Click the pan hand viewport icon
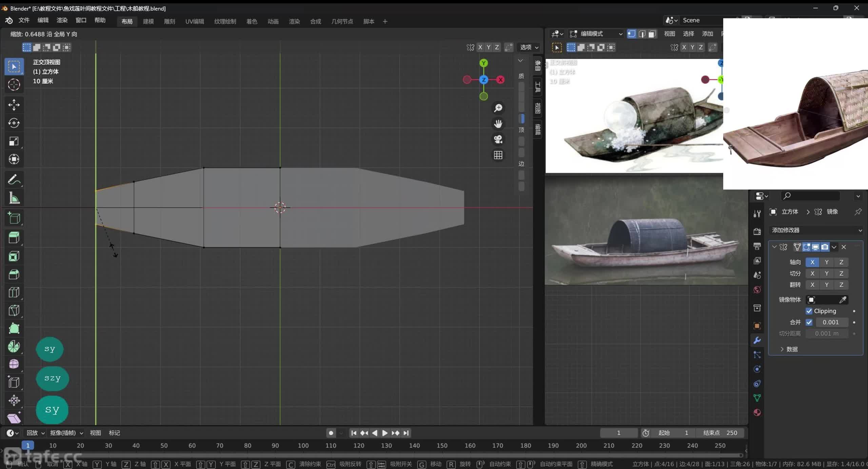This screenshot has width=868, height=469. 498,124
